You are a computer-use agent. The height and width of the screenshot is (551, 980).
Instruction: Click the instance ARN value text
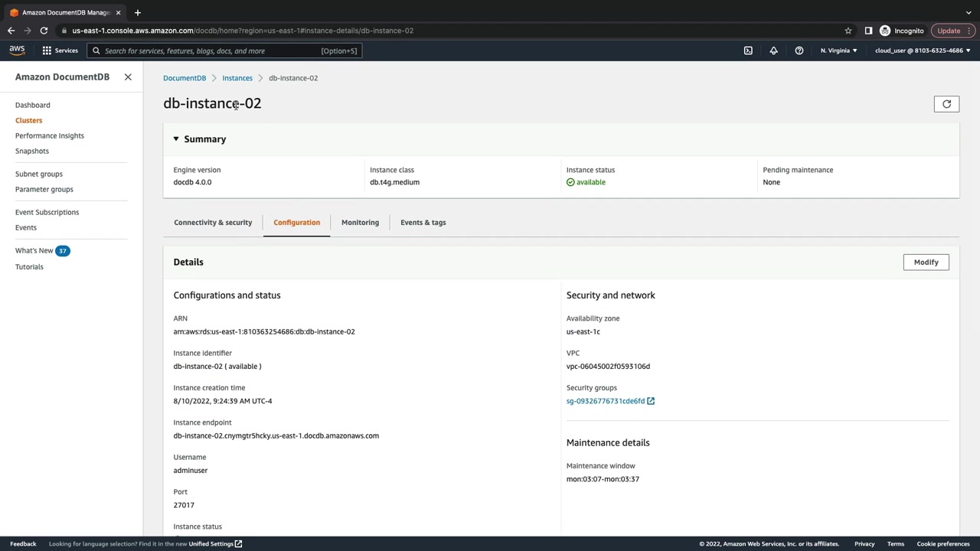click(264, 332)
